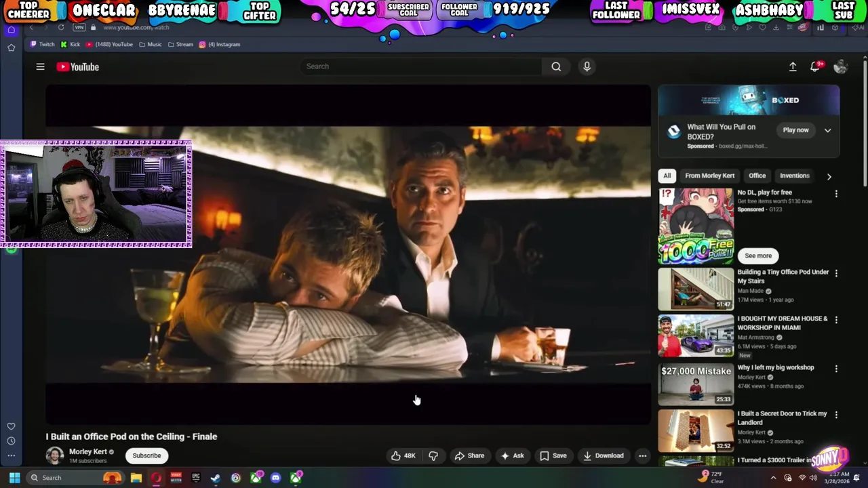Open more actions three-dot menu under video
Screen dimensions: 868x488
click(x=642, y=455)
